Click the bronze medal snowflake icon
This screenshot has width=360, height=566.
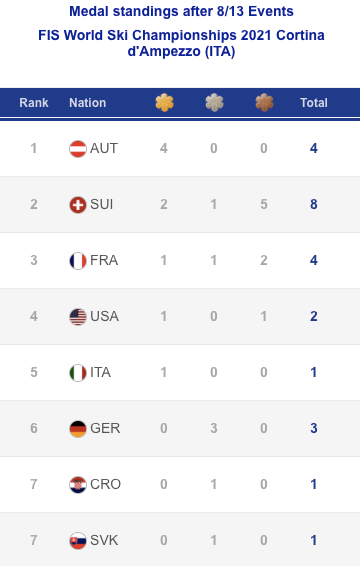(x=264, y=103)
